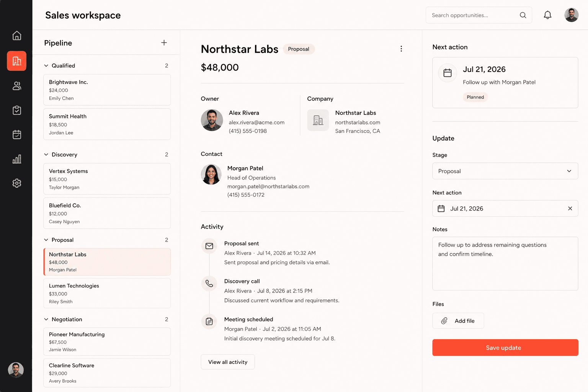Click Morgan Patel's contact photo
The width and height of the screenshot is (588, 392).
211,175
